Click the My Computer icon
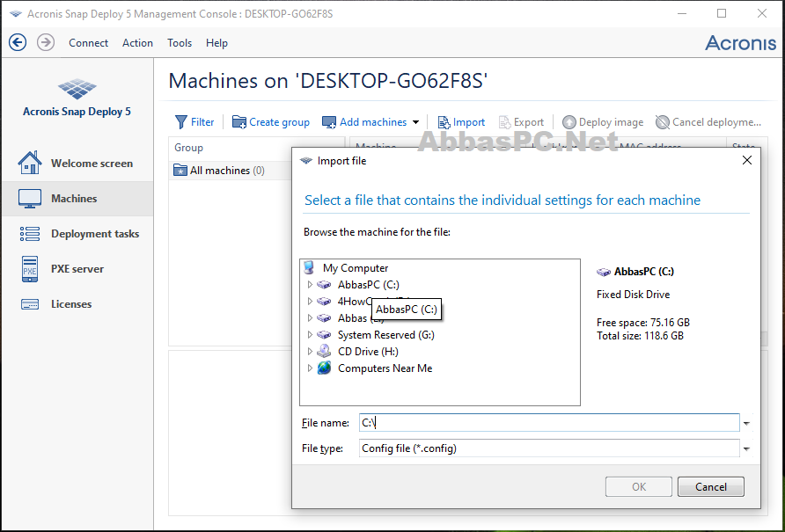The image size is (785, 532). 310,267
